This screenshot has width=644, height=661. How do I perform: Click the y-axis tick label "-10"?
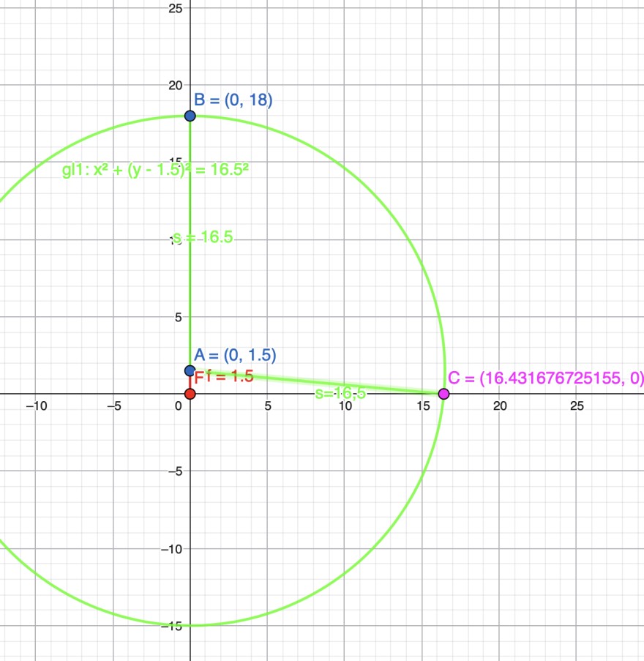coord(170,548)
